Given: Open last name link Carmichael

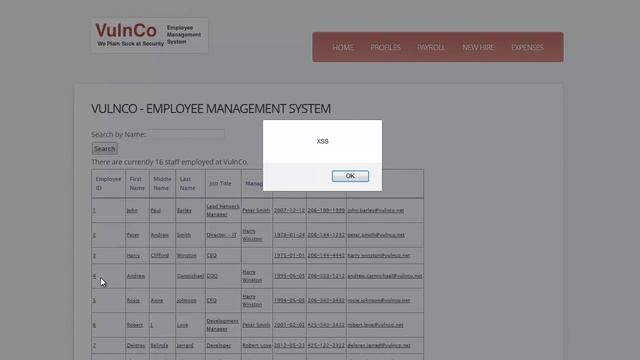Looking at the screenshot, I should click(x=190, y=276).
